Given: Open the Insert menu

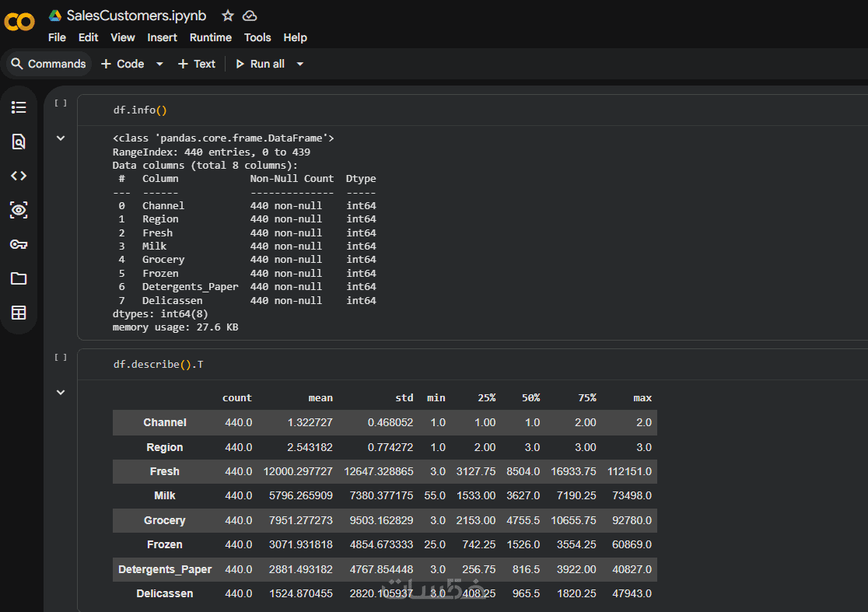Looking at the screenshot, I should click(x=162, y=37).
